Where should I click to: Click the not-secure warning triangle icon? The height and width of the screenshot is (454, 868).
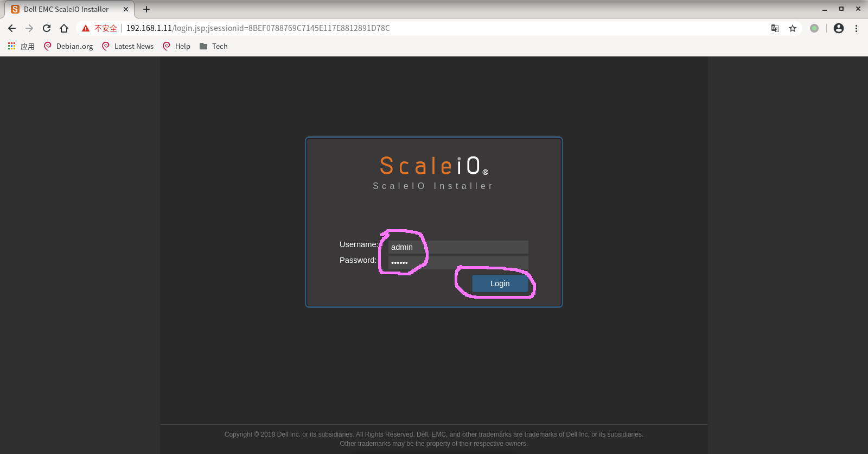coord(86,28)
